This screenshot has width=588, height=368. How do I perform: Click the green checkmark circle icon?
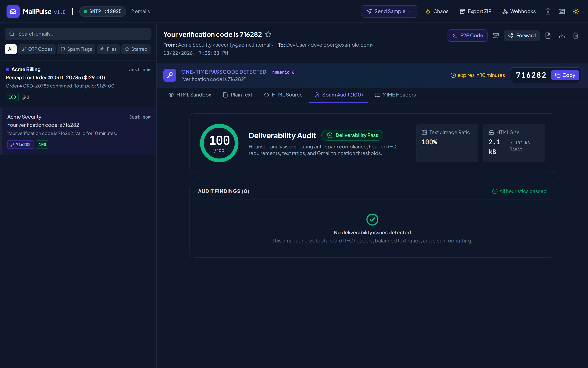[372, 220]
